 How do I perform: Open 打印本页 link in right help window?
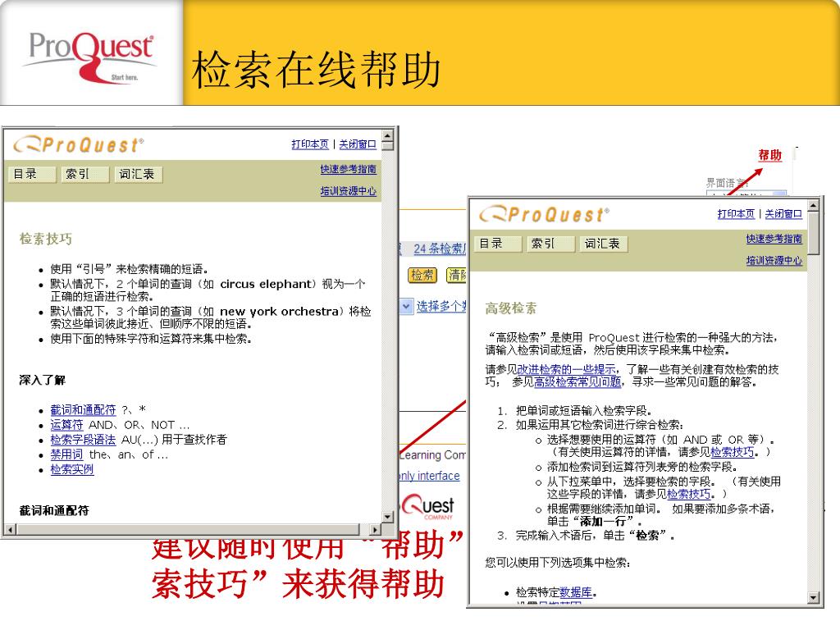pos(736,214)
